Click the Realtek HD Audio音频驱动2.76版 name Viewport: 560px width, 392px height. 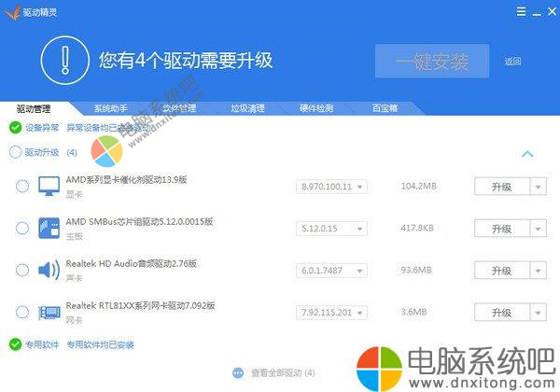point(132,264)
